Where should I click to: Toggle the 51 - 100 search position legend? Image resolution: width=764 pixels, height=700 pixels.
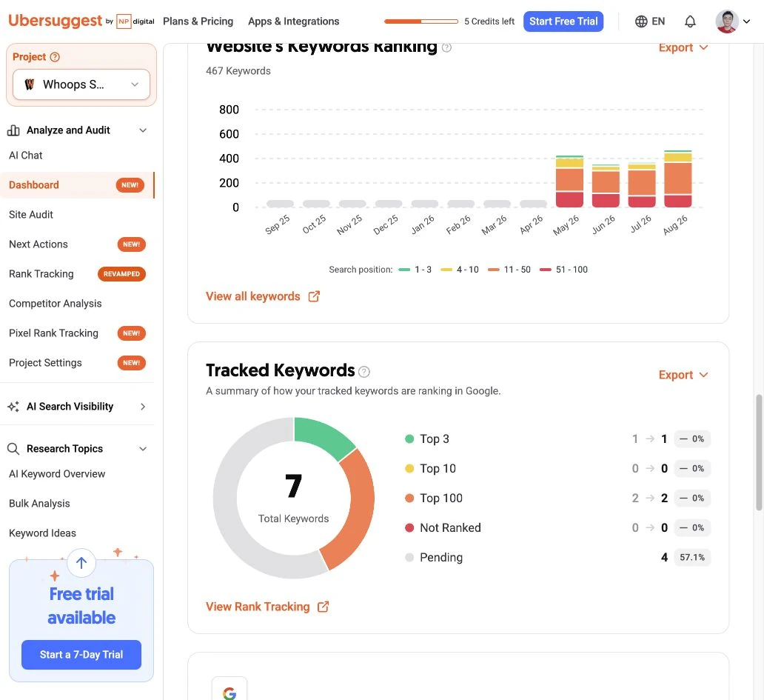click(563, 270)
